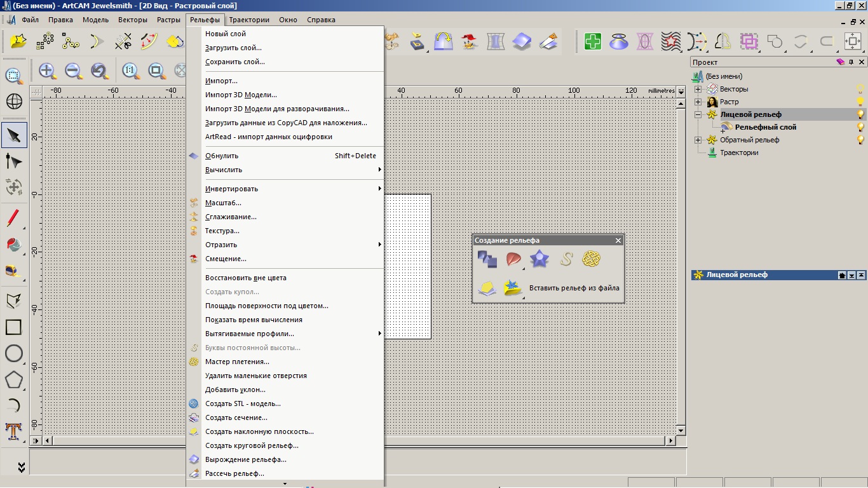Click the previous zoom view icon
The width and height of the screenshot is (868, 488).
(100, 71)
